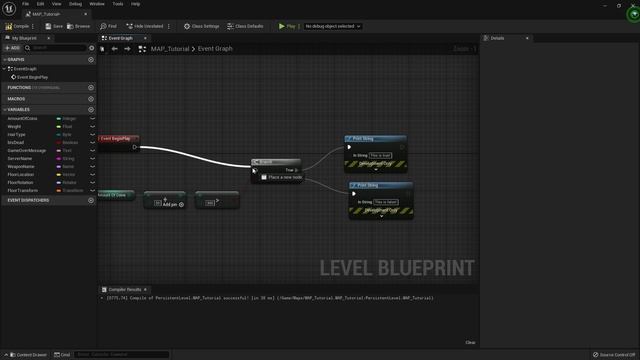Toggle Weight variable visibility eye icon
Viewport: 640px width, 360px height.
point(92,127)
